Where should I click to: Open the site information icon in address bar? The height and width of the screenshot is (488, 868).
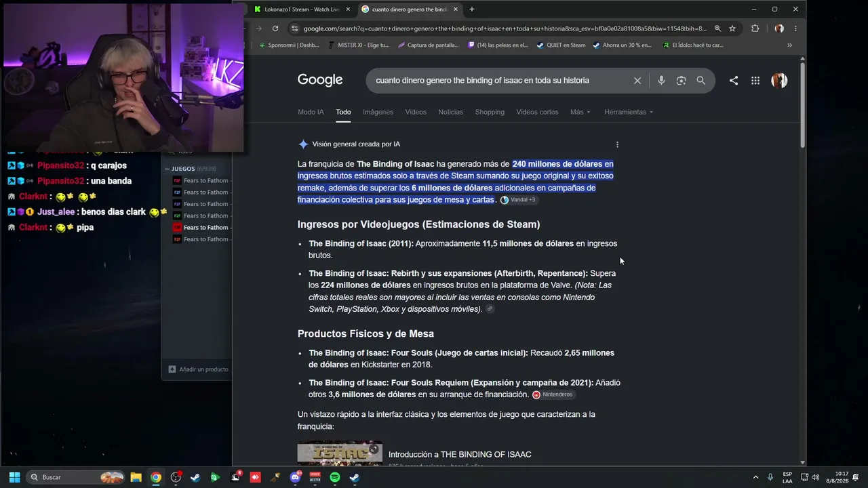[294, 28]
